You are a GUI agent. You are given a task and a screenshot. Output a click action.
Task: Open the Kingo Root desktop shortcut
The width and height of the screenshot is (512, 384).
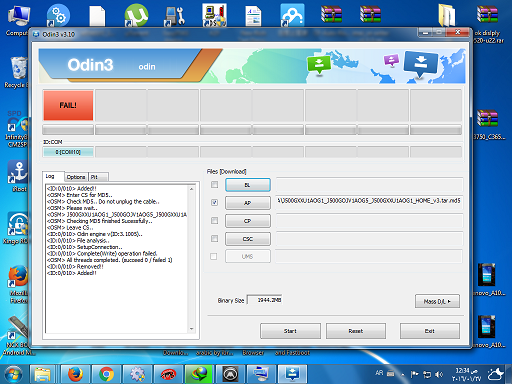pos(17,228)
